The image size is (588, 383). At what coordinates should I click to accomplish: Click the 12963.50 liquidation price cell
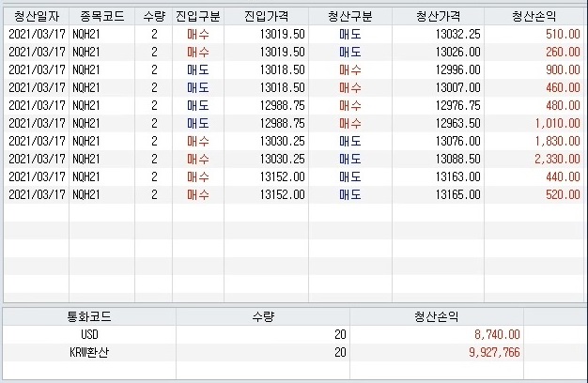point(461,123)
